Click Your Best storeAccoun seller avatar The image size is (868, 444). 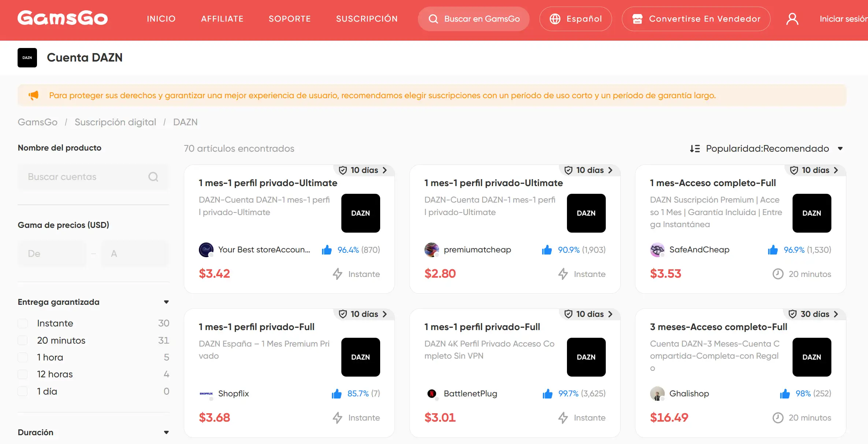pyautogui.click(x=206, y=250)
